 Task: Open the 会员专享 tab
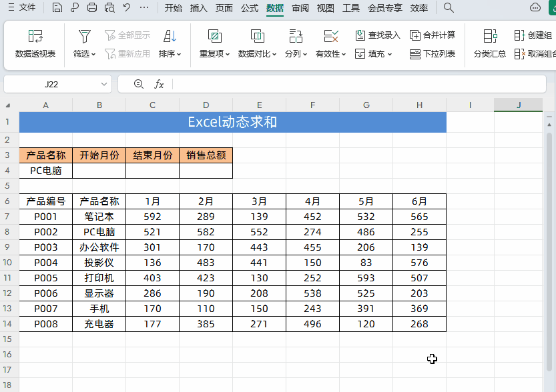pos(384,8)
